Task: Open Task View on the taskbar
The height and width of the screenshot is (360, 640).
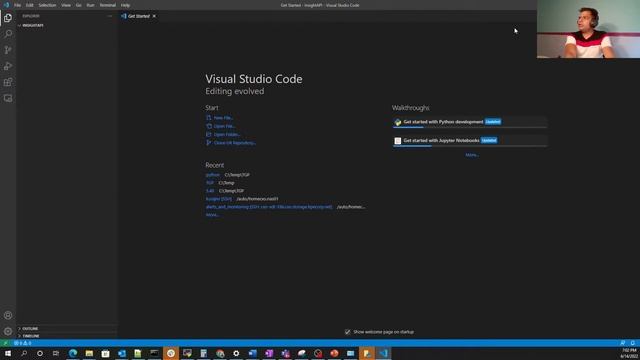Action: [x=56, y=353]
